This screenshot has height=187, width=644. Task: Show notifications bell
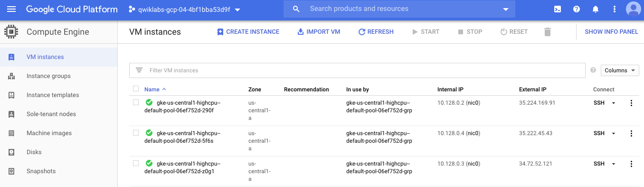click(x=596, y=9)
